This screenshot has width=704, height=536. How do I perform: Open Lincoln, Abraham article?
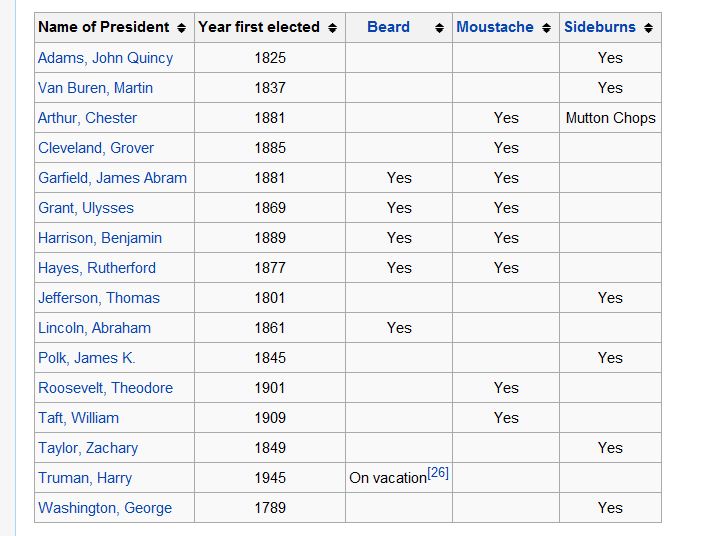pos(94,328)
